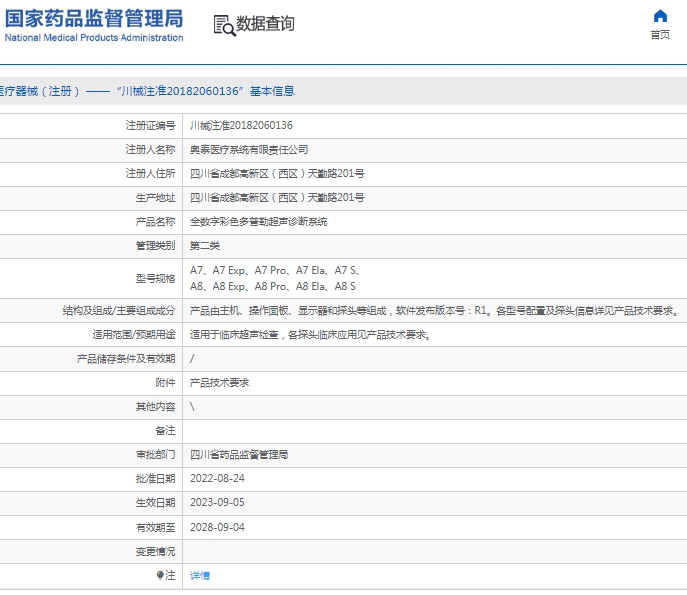Select the slash value in 产品储存条件及有效期 row
This screenshot has height=595, width=687.
pyautogui.click(x=192, y=359)
